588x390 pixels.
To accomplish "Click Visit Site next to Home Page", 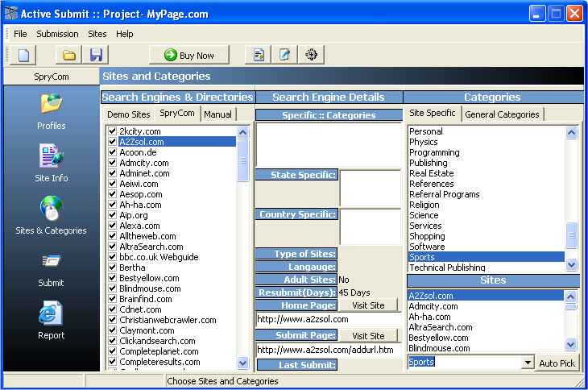I will click(368, 305).
